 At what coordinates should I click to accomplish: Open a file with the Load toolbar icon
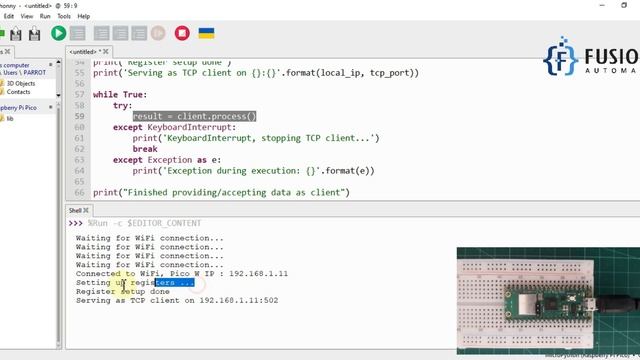click(x=16, y=34)
